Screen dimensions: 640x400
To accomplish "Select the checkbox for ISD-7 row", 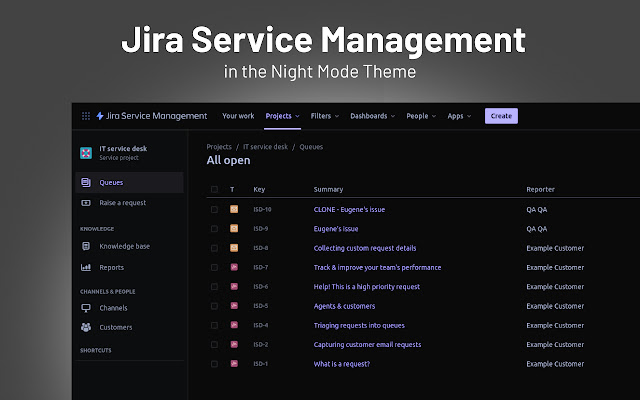I will (x=214, y=267).
